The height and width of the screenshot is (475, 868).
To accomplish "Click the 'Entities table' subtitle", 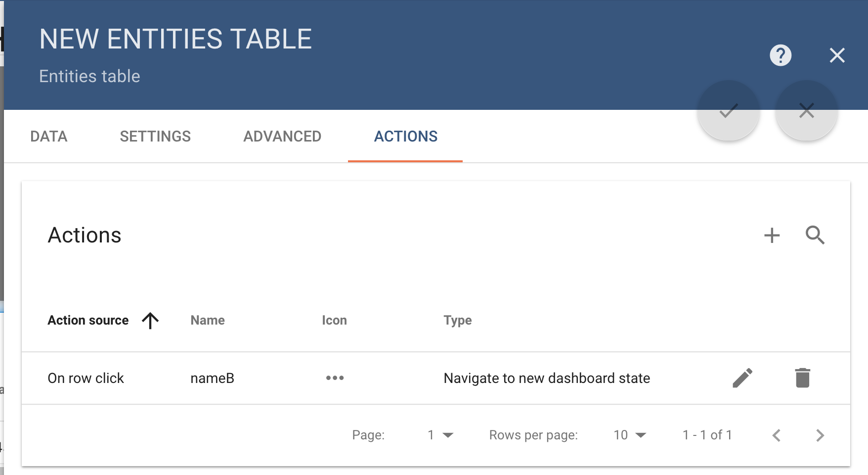I will click(x=89, y=76).
